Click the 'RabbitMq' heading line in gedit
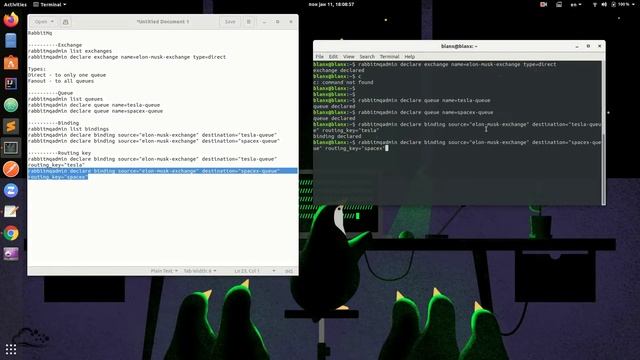 pos(40,33)
